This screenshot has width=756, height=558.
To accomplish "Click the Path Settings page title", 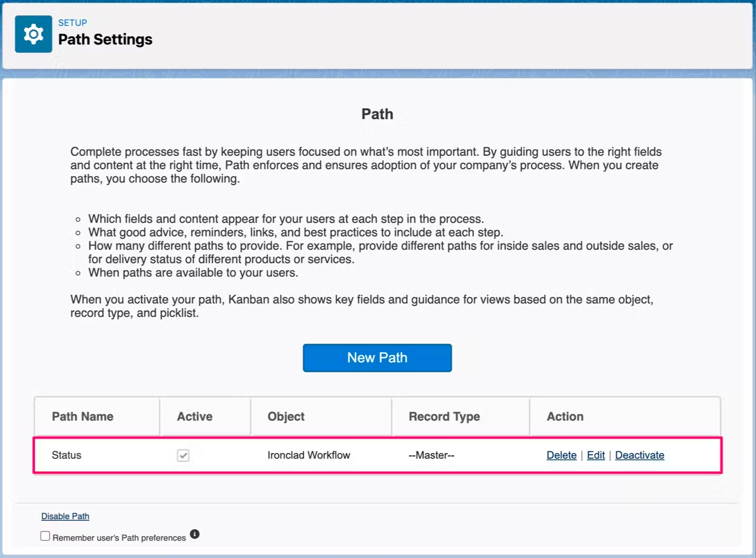I will coord(105,40).
